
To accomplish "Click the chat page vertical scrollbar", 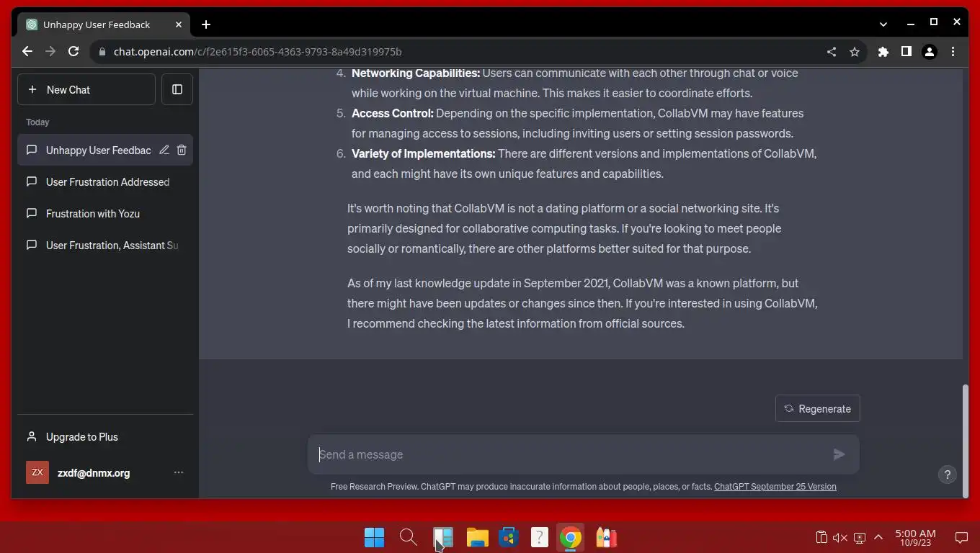I will click(966, 441).
